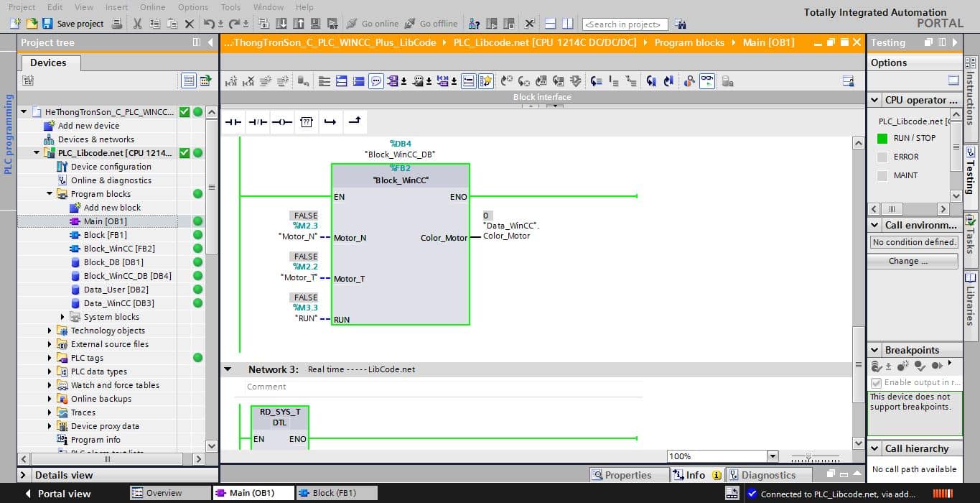Image resolution: width=980 pixels, height=503 pixels.
Task: Click the Change ... button
Action: click(x=913, y=261)
